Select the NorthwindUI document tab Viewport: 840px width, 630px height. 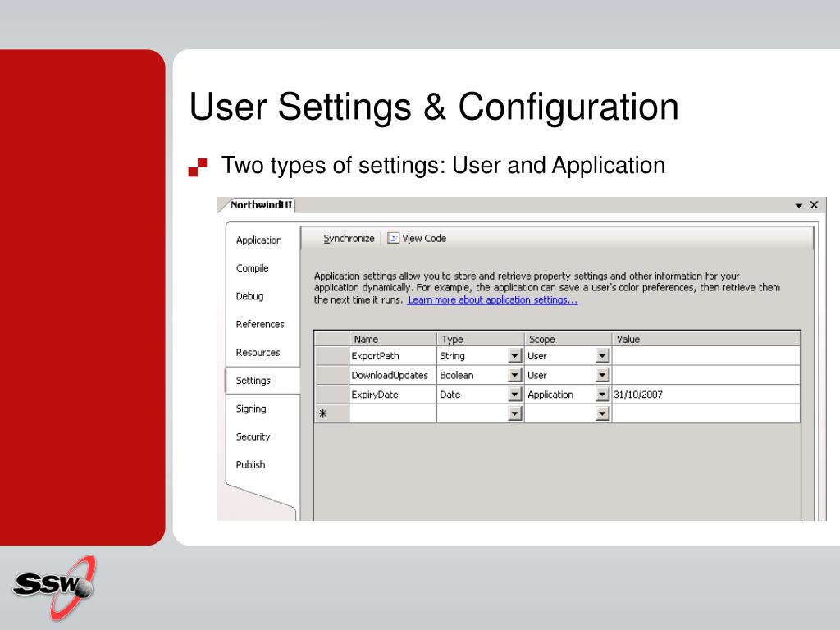[261, 204]
